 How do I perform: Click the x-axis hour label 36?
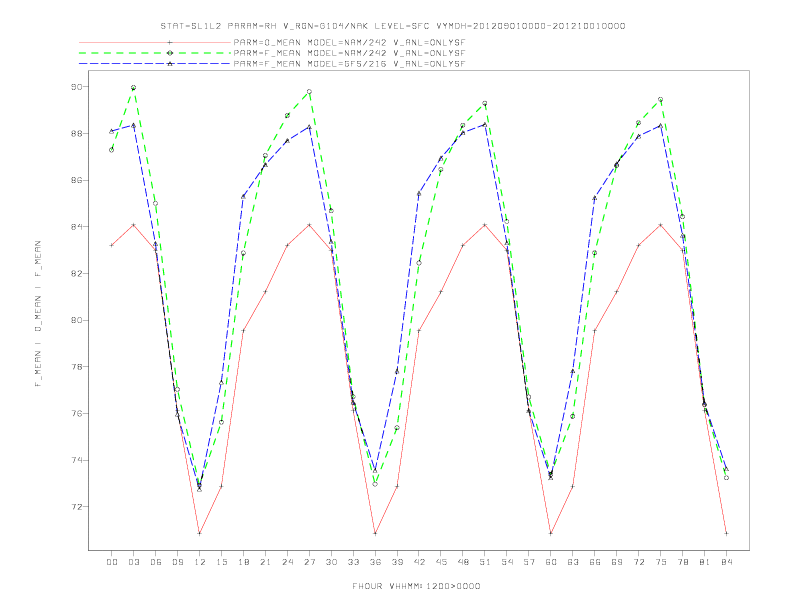tap(375, 562)
